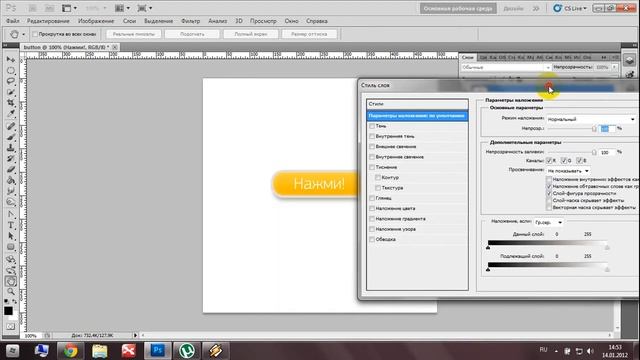The height and width of the screenshot is (360, 640).
Task: Select the Brush tool
Action: coord(11,137)
